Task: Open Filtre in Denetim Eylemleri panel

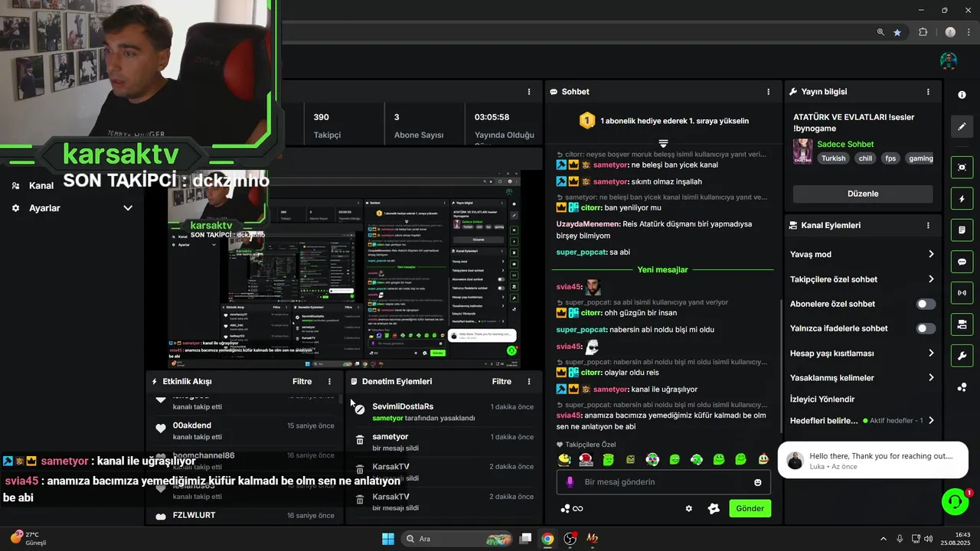Action: 501,381
